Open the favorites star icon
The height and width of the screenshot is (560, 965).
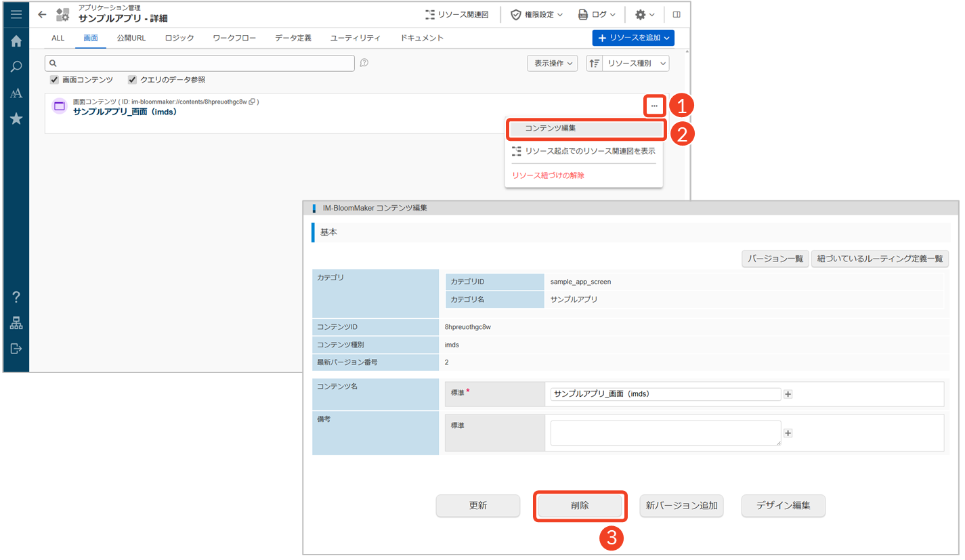[x=16, y=119]
